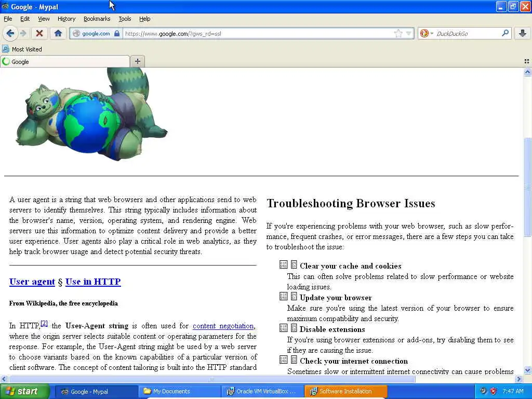The width and height of the screenshot is (532, 399).
Task: Click the tab groups icon at tab bar end
Action: (x=527, y=61)
